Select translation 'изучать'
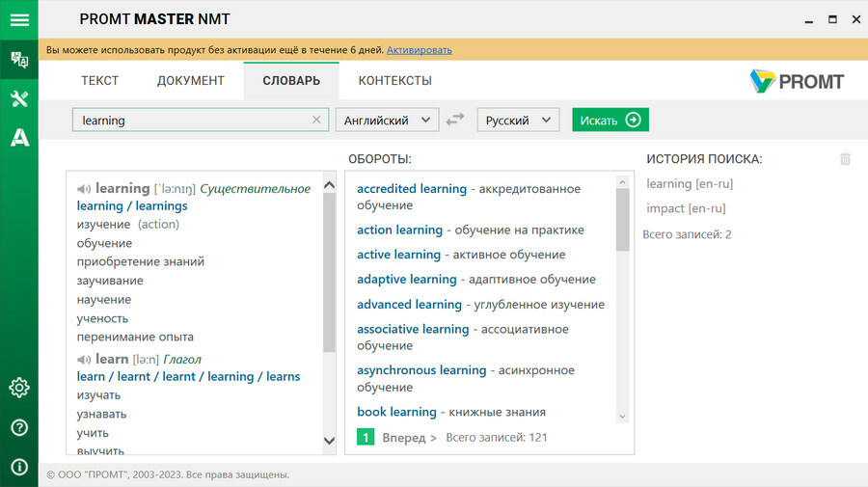 (x=98, y=395)
